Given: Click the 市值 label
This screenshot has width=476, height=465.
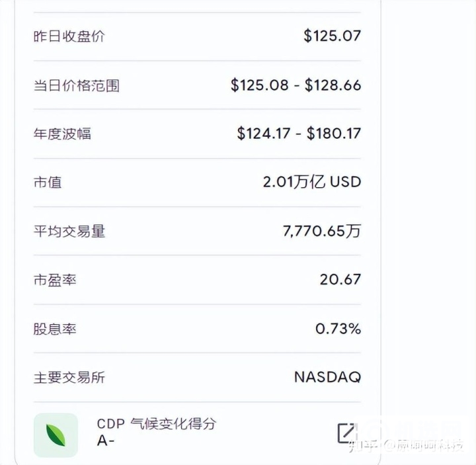Looking at the screenshot, I should (x=48, y=182).
